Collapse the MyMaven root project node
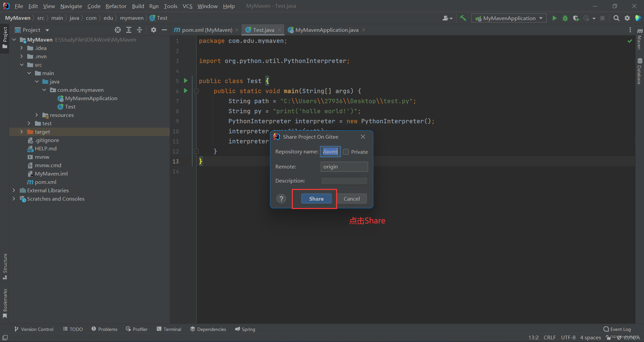The height and width of the screenshot is (342, 644). (14, 40)
